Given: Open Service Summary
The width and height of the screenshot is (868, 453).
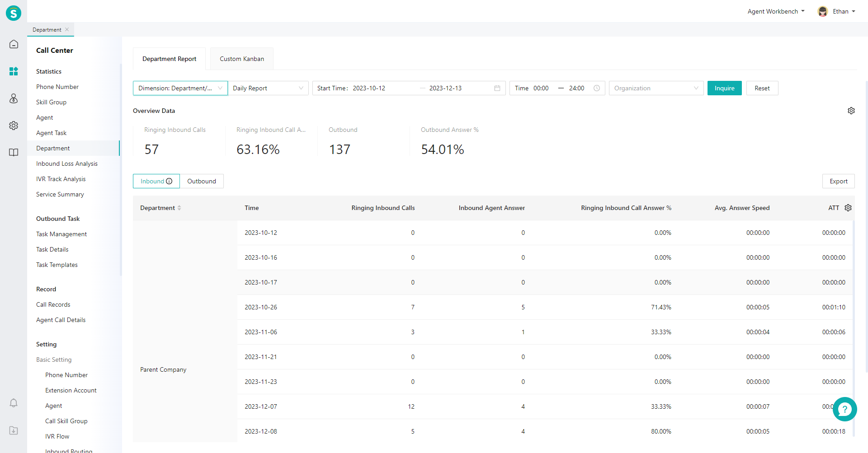Looking at the screenshot, I should click(60, 194).
